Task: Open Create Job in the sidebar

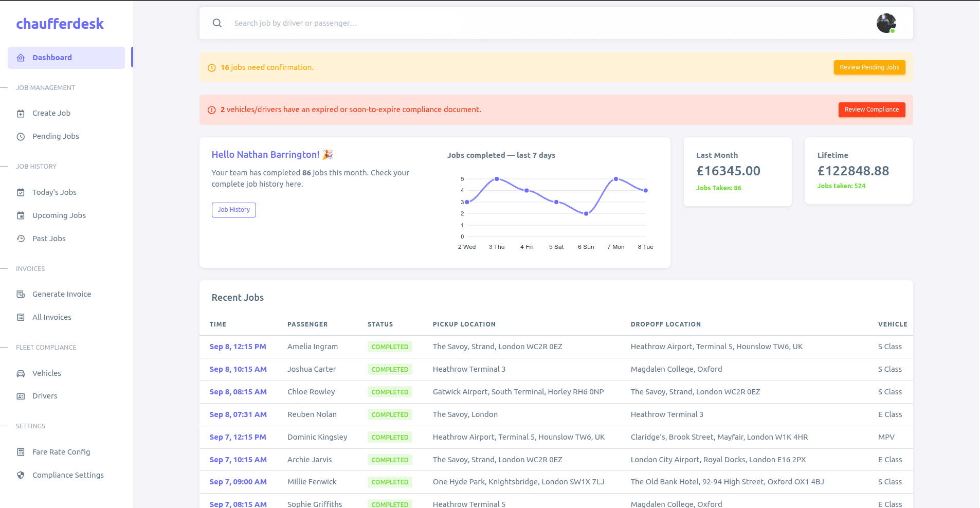Action: [x=66, y=113]
